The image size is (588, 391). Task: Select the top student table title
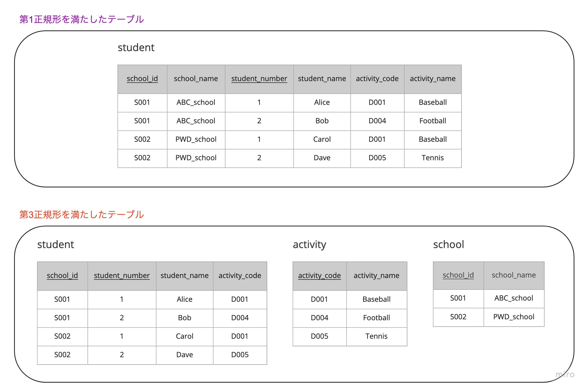coord(136,47)
